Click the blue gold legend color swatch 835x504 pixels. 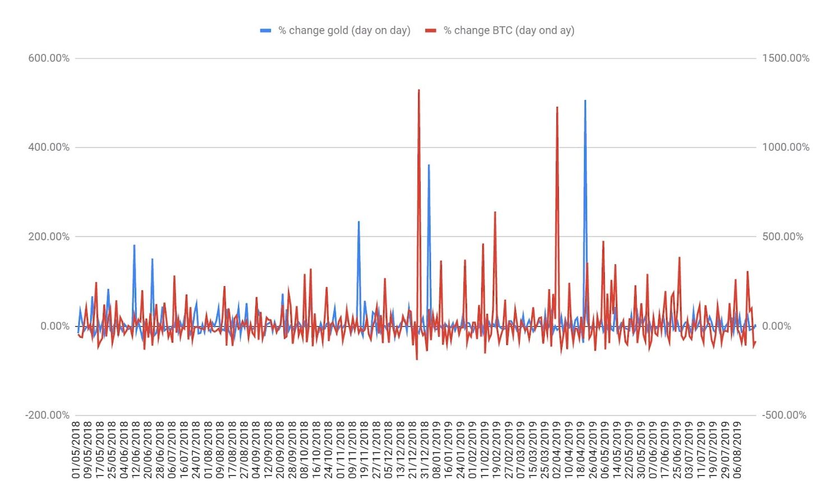[x=265, y=30]
